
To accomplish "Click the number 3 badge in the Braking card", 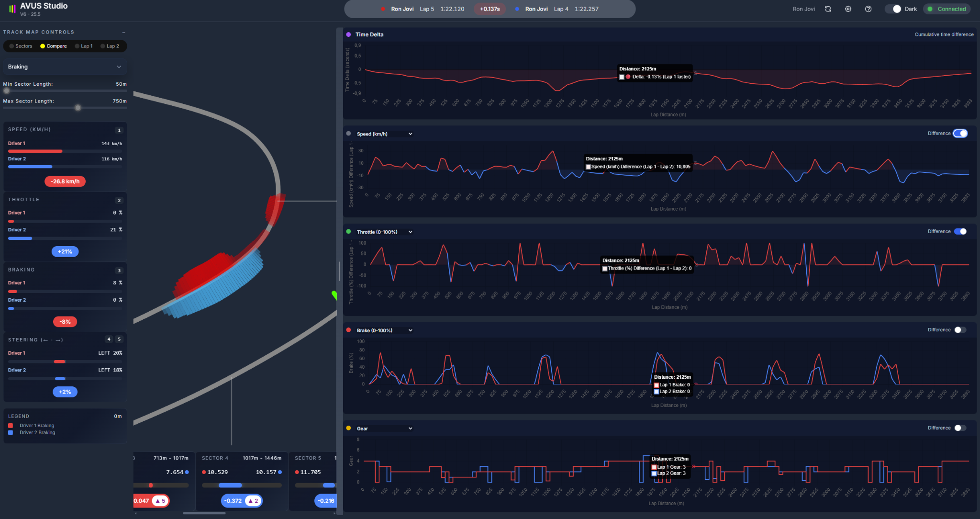I will 119,271.
